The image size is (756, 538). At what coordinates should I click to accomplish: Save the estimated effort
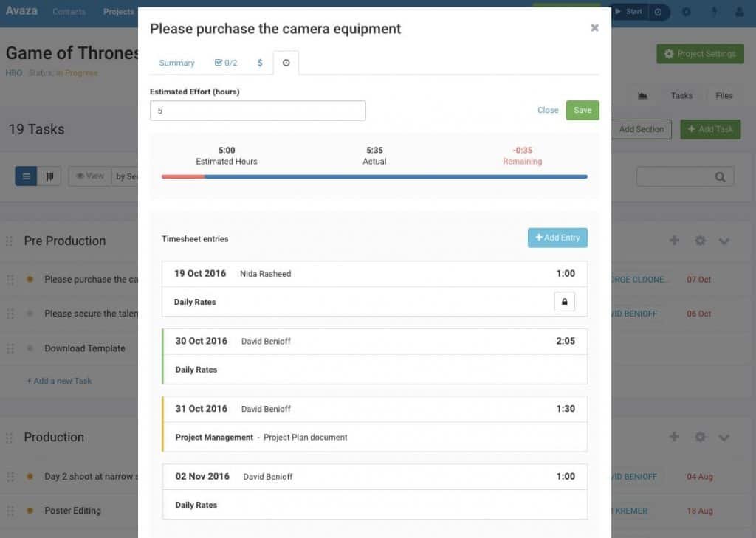[583, 110]
